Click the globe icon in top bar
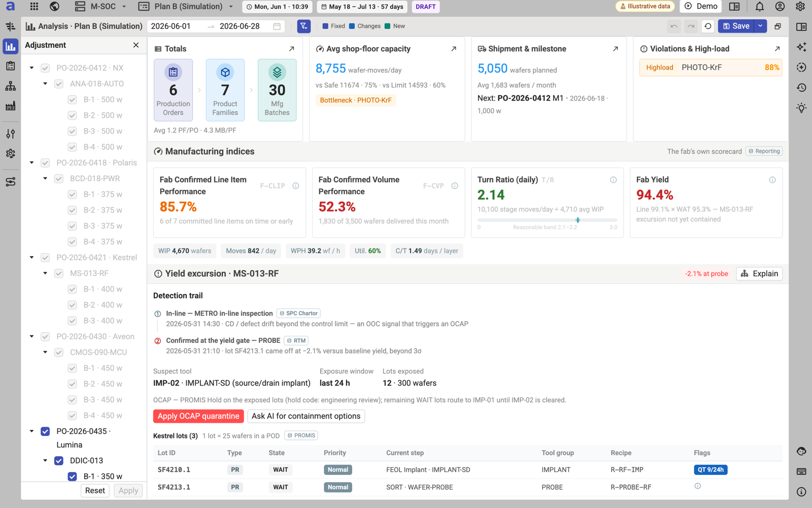Screen dimensions: 812x508 coord(55,7)
